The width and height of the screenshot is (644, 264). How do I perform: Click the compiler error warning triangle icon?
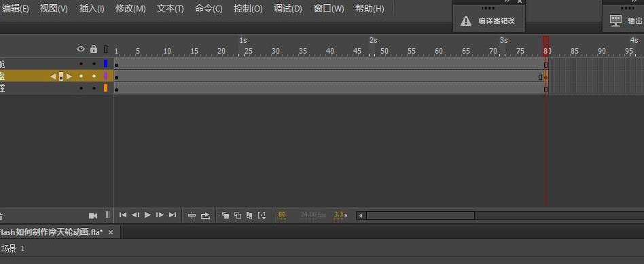click(466, 21)
